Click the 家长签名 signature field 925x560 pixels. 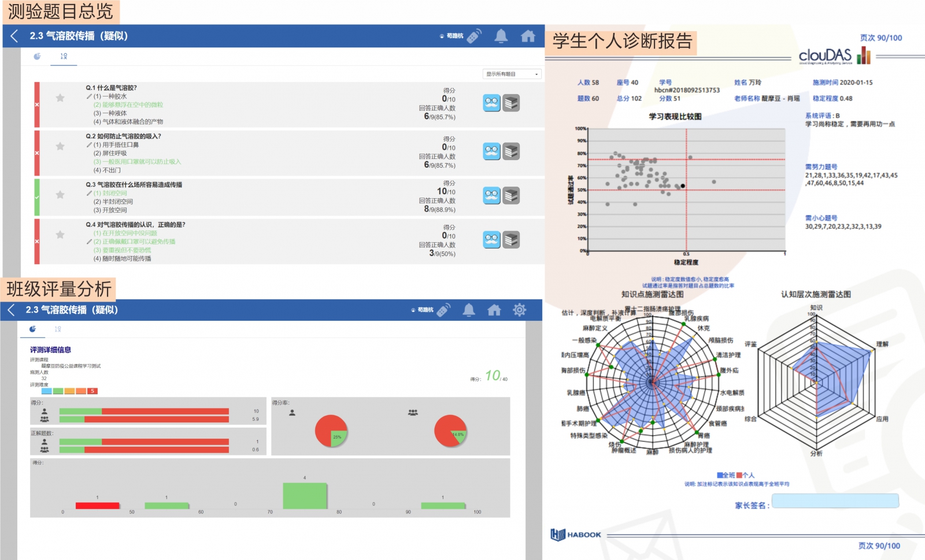click(x=835, y=502)
